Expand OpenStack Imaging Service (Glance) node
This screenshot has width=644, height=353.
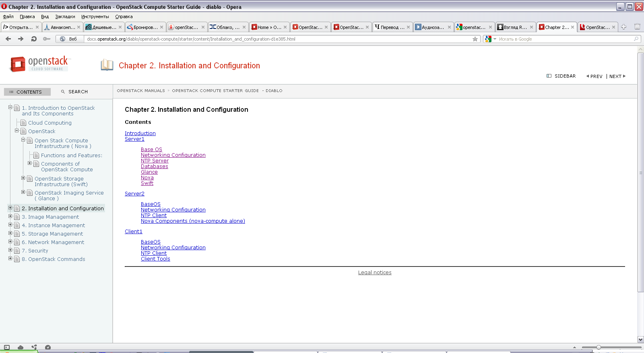pyautogui.click(x=23, y=192)
